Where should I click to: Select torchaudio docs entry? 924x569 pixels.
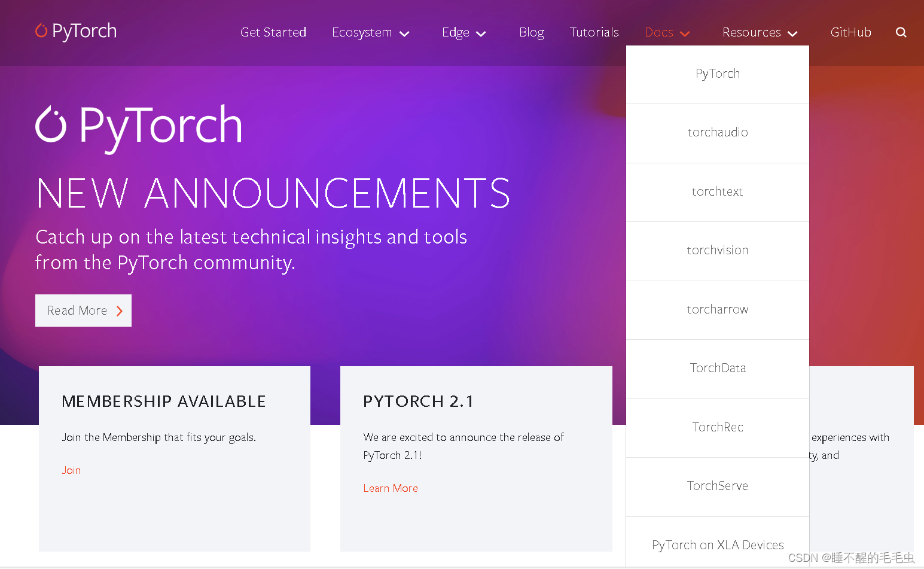718,133
